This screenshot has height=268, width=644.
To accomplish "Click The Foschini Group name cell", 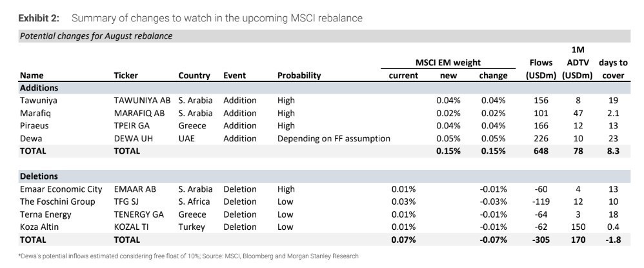I will [58, 201].
